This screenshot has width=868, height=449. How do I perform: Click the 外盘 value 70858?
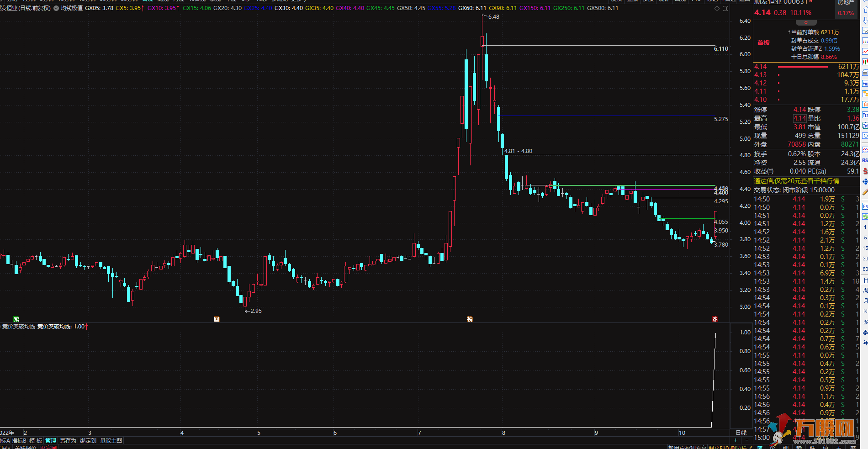pyautogui.click(x=797, y=144)
